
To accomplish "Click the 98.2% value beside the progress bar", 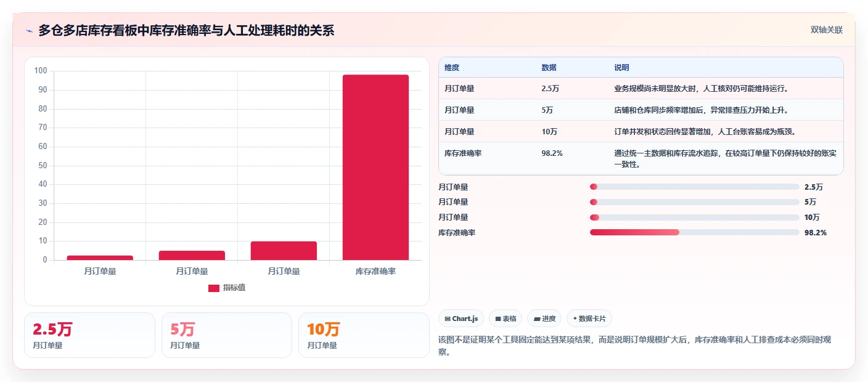I will [x=816, y=233].
